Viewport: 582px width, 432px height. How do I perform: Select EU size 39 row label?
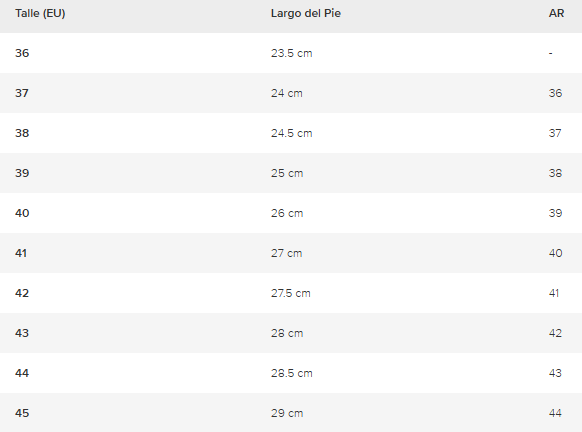[22, 173]
